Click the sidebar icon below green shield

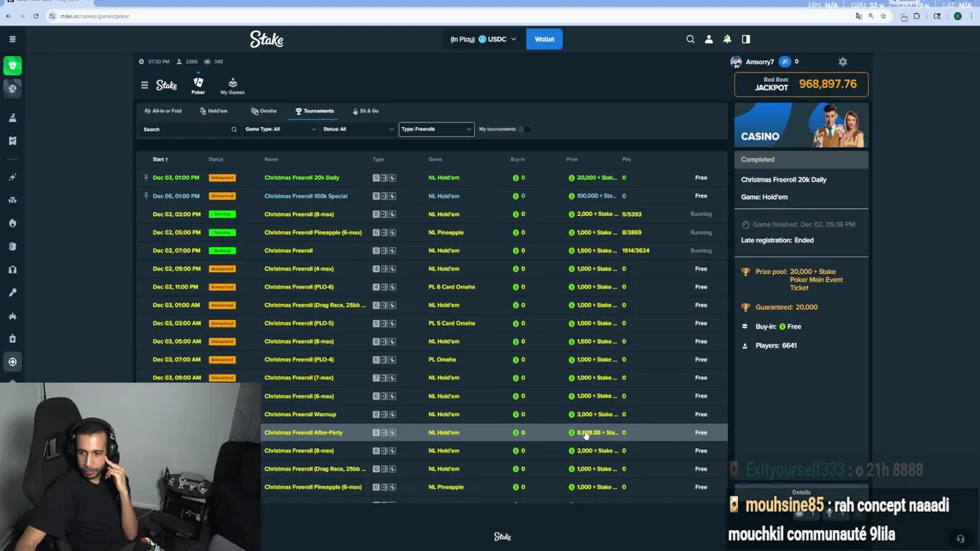(12, 89)
